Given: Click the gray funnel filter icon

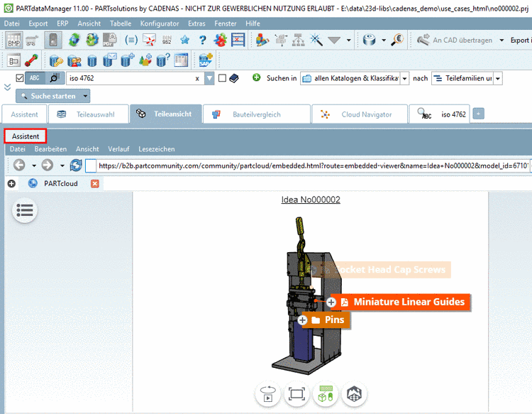Looking at the screenshot, I should point(334,40).
